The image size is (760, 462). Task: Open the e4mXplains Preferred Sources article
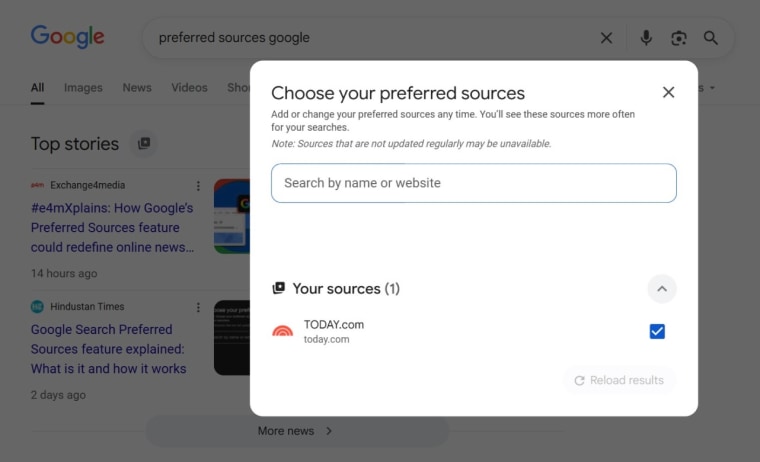112,227
